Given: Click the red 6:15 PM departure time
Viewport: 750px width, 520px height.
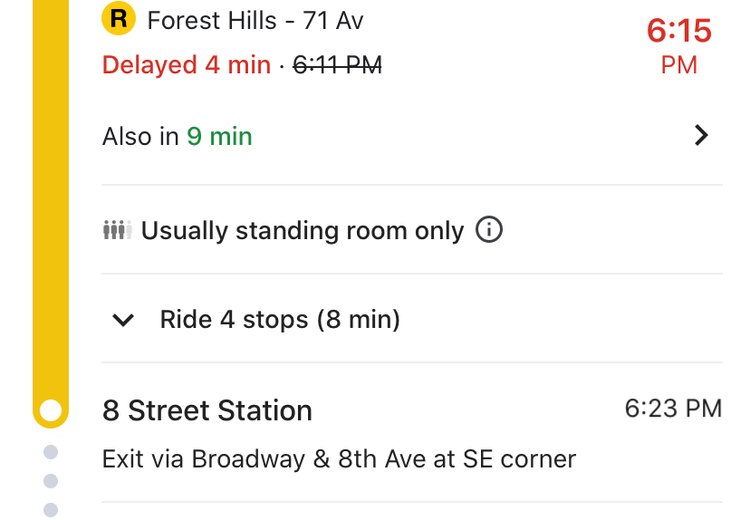Looking at the screenshot, I should pyautogui.click(x=679, y=45).
